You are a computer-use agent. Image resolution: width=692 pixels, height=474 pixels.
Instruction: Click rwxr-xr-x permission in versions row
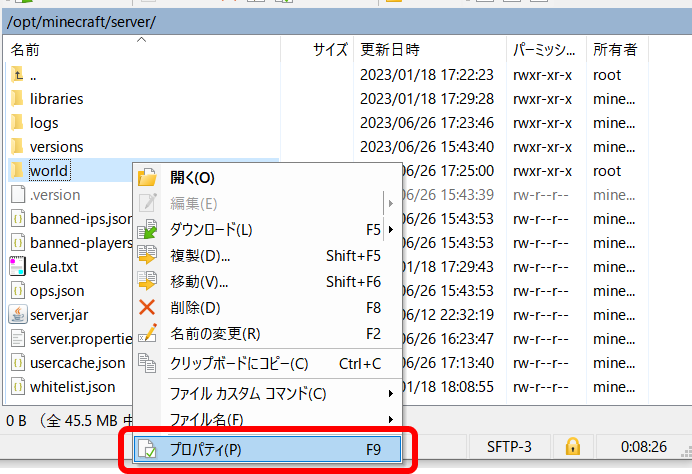click(x=542, y=147)
